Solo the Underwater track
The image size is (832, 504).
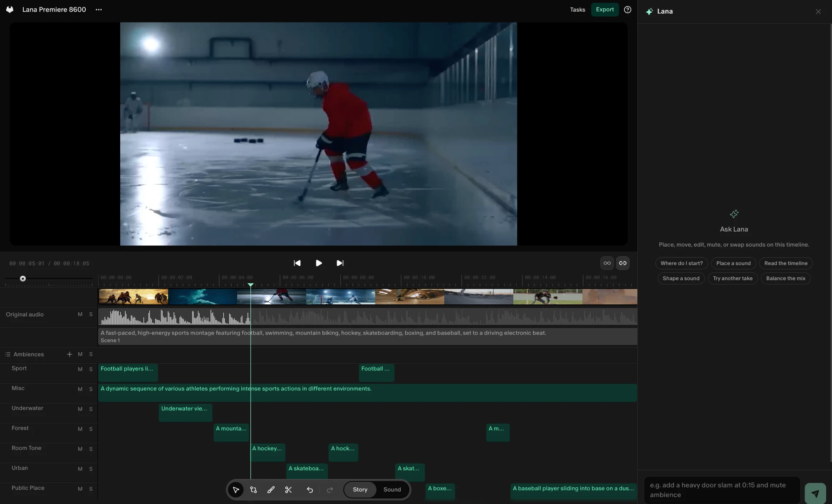[x=91, y=409]
